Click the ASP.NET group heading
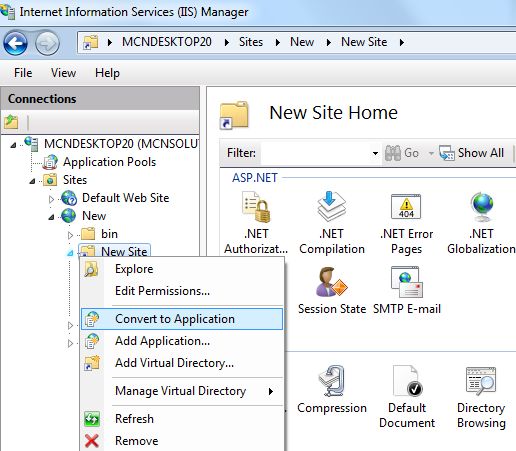Screen dimensions: 516x451 (255, 178)
